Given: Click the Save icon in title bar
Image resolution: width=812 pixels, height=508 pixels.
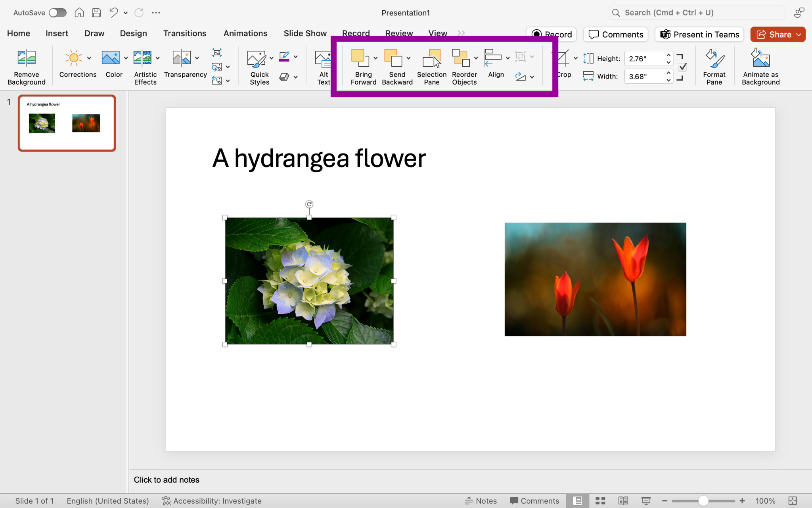Looking at the screenshot, I should click(96, 13).
